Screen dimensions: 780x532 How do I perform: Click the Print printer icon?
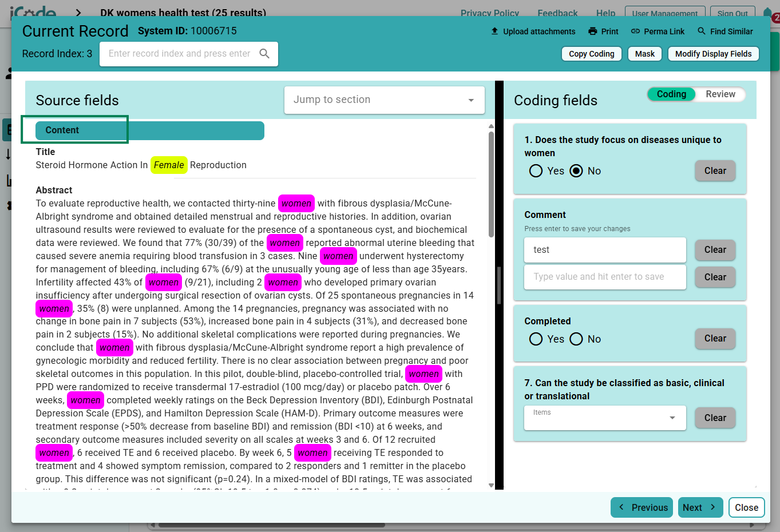click(592, 31)
